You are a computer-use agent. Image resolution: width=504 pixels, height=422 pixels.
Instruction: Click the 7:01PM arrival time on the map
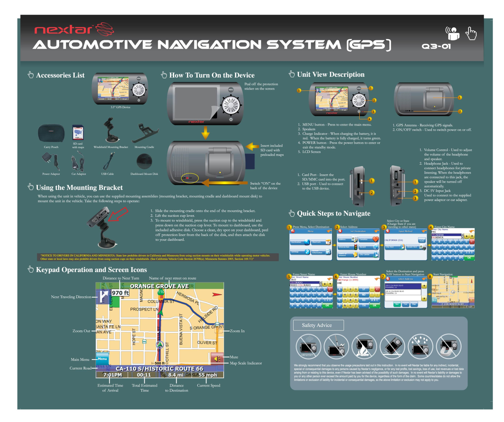pos(112,375)
